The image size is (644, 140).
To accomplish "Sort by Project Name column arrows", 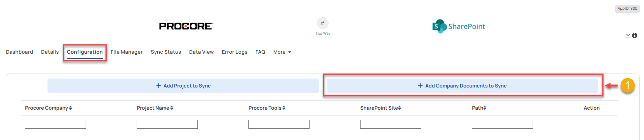I will 172,108.
